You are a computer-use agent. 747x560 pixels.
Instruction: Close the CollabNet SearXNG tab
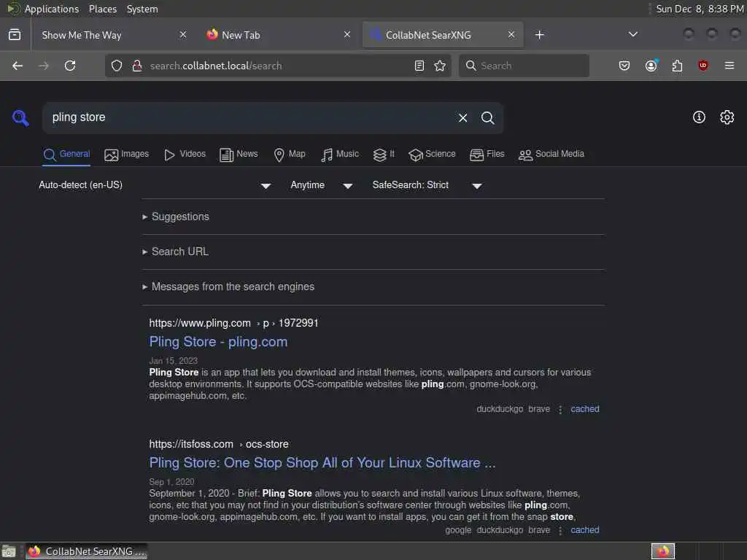pos(511,34)
